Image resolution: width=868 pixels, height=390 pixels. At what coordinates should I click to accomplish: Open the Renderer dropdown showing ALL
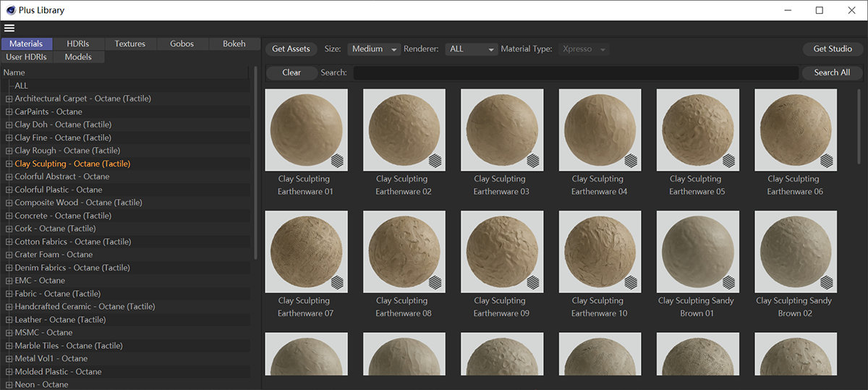click(x=472, y=49)
